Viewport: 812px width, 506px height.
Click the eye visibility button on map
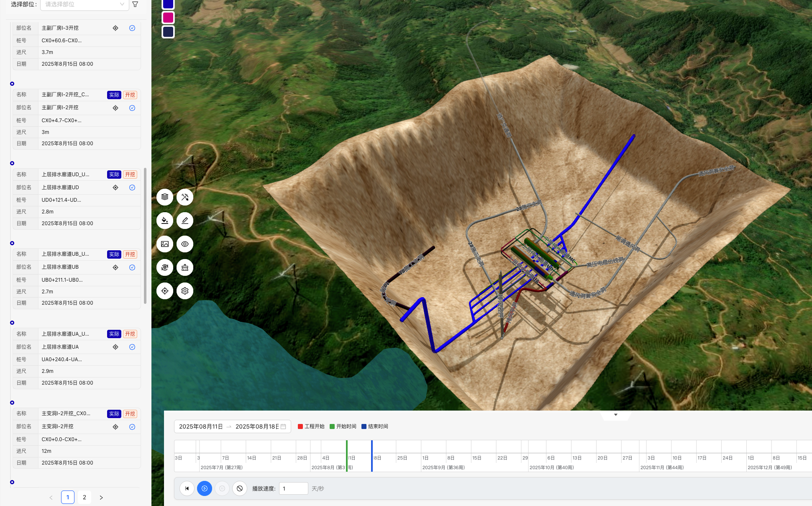185,244
